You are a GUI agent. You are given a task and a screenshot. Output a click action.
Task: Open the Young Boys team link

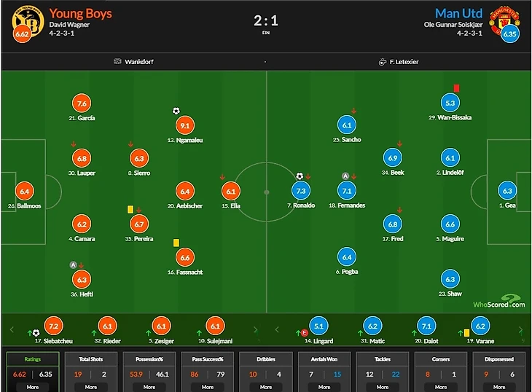pyautogui.click(x=81, y=14)
